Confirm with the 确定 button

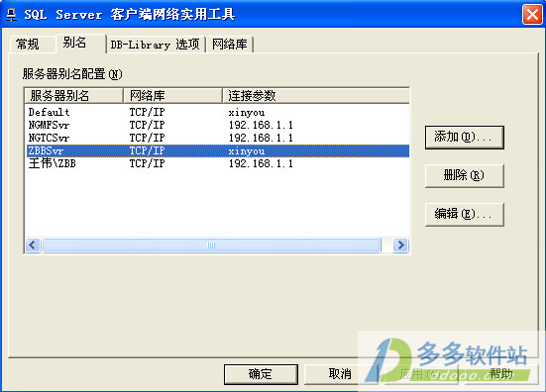(x=261, y=374)
